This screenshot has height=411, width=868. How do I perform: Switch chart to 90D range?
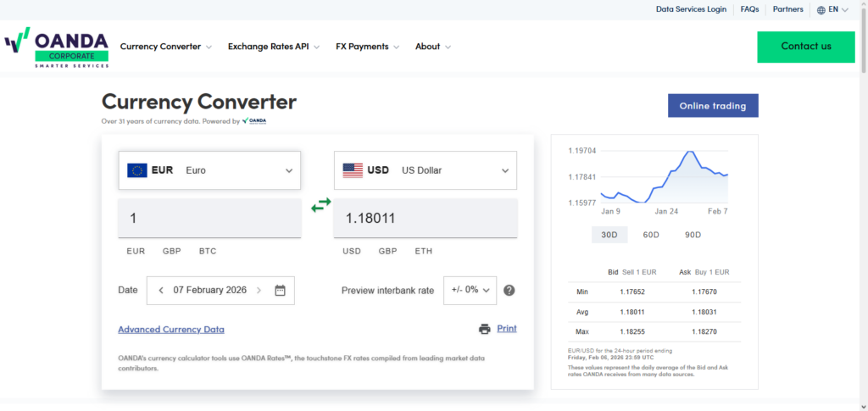coord(693,235)
